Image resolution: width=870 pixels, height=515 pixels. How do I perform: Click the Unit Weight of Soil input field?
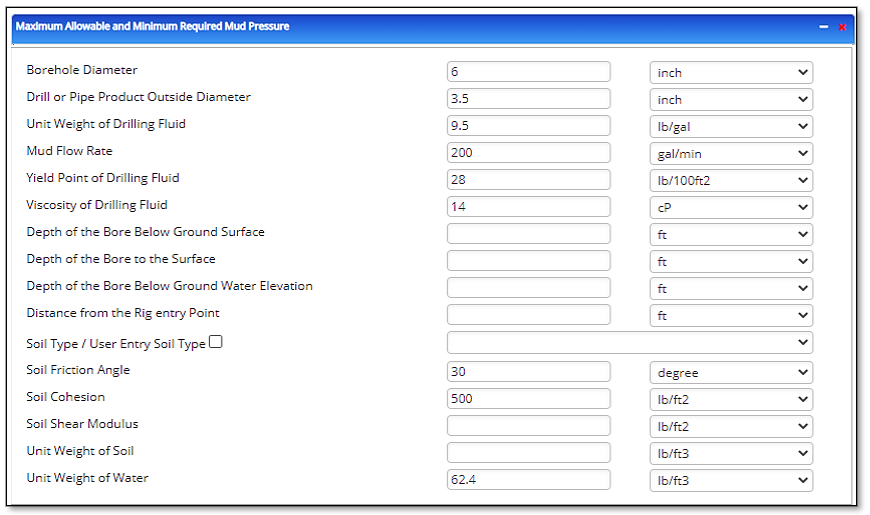528,453
